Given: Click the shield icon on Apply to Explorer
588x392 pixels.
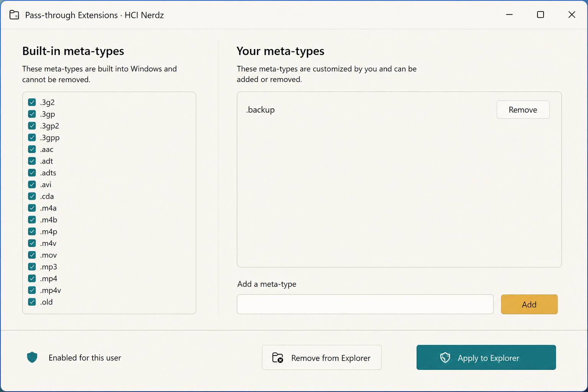Looking at the screenshot, I should pos(445,358).
